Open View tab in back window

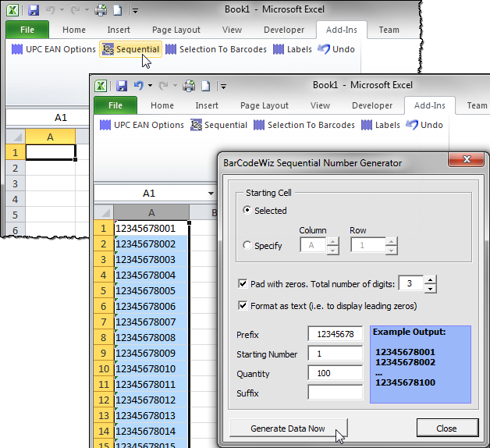[x=232, y=30]
